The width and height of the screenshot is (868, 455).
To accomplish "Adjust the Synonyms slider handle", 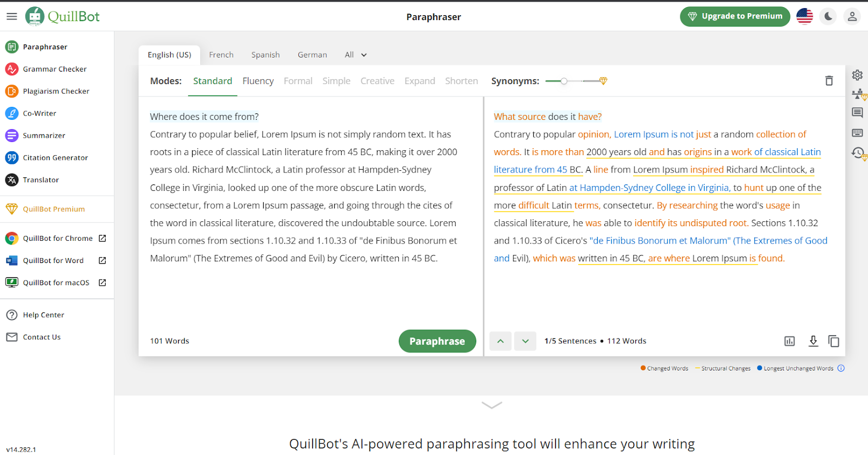I will click(564, 81).
